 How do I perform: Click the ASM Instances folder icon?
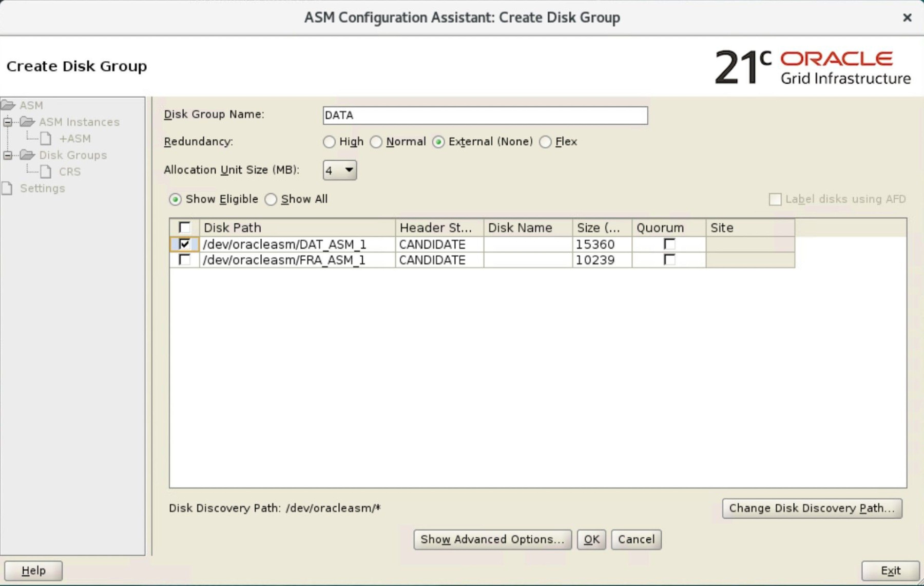[x=27, y=122]
